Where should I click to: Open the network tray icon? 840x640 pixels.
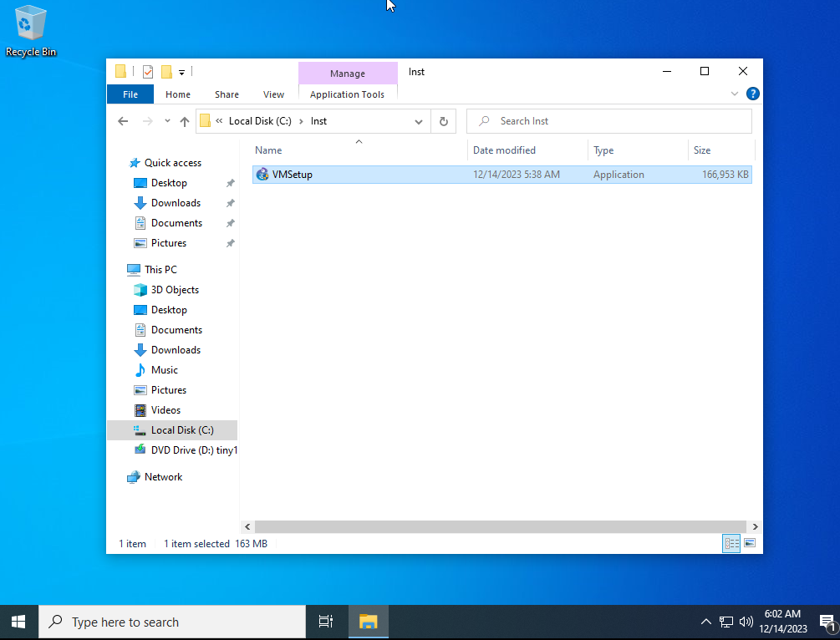(725, 622)
